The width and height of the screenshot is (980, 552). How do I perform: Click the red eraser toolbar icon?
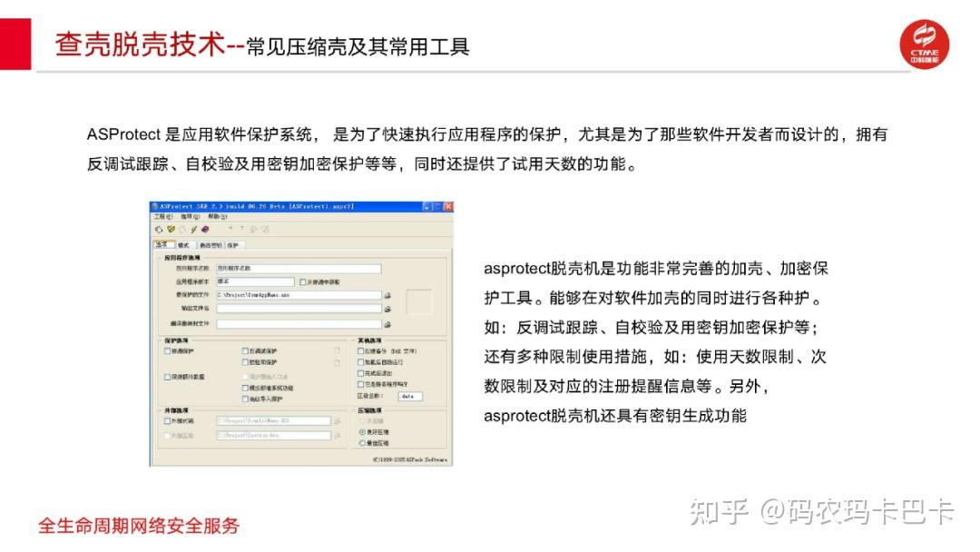[x=205, y=230]
